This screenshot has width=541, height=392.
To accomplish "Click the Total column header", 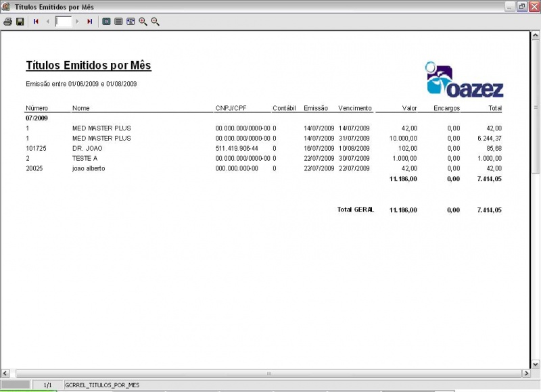I will (495, 108).
